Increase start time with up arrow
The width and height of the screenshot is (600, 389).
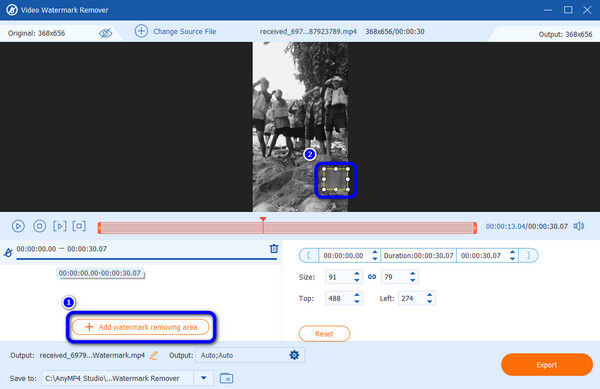click(x=375, y=252)
